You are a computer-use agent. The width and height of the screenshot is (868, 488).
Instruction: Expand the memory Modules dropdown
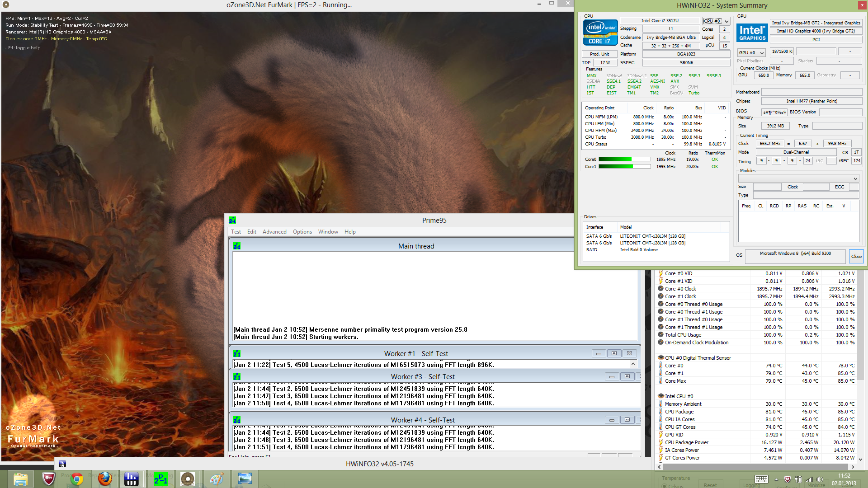pos(798,178)
